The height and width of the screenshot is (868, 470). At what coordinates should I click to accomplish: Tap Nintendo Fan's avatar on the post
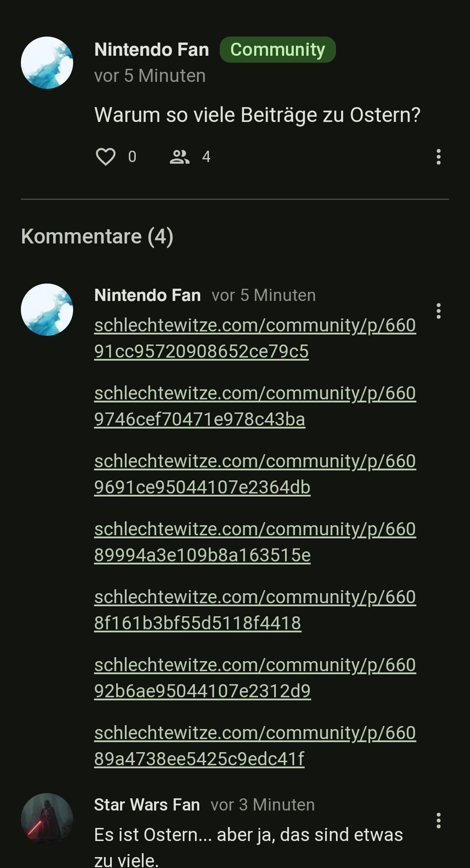point(47,63)
